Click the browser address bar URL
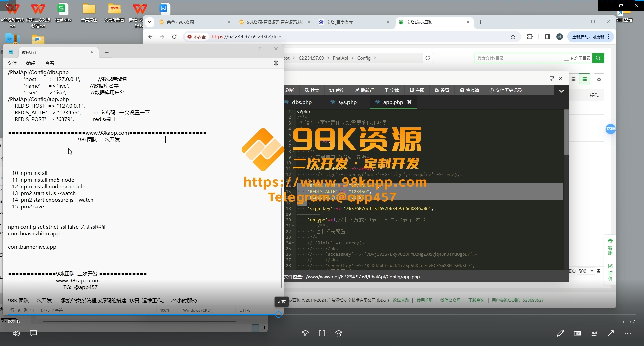The image size is (644, 346). coord(247,37)
